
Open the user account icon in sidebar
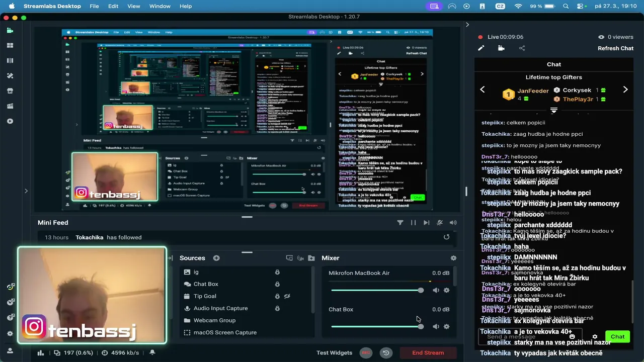tap(10, 350)
